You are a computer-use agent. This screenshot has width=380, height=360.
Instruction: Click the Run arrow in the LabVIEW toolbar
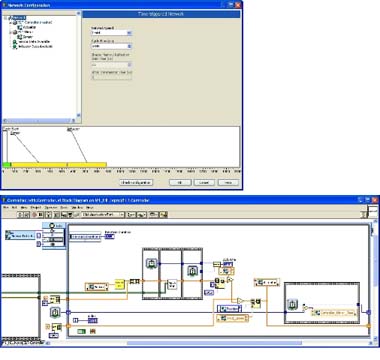pyautogui.click(x=19, y=215)
